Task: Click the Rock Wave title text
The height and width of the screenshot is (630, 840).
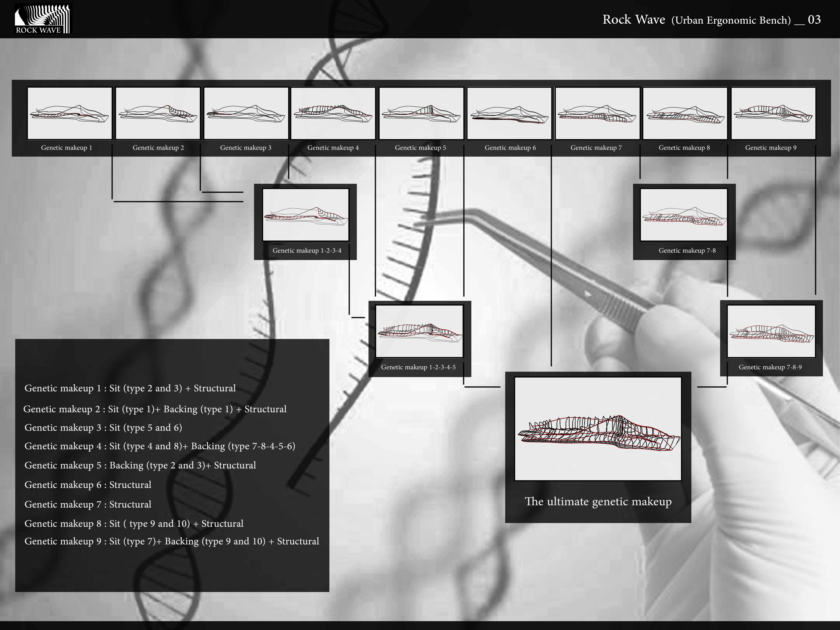Action: [634, 19]
